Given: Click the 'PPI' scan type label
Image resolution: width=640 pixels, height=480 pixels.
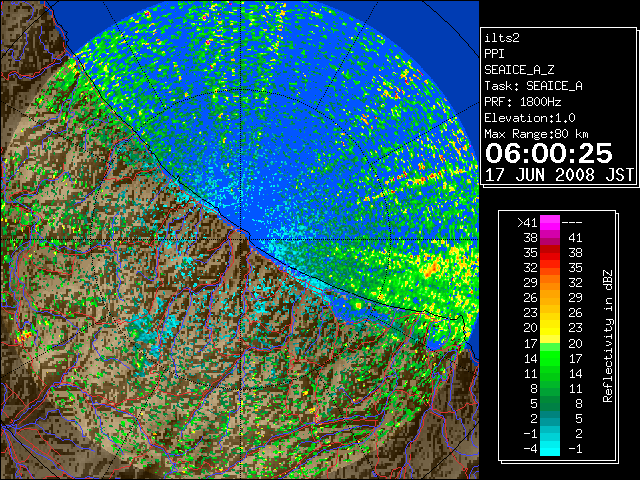Looking at the screenshot, I should (x=494, y=54).
